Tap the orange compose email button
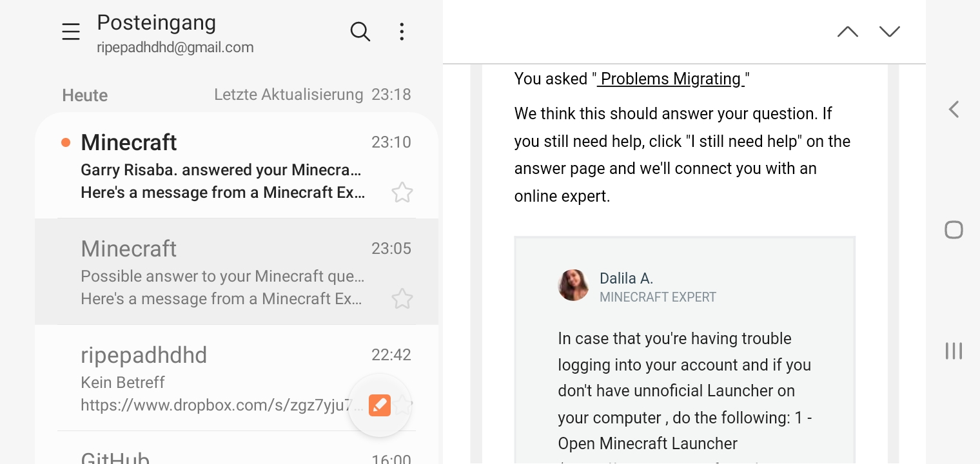 coord(380,405)
